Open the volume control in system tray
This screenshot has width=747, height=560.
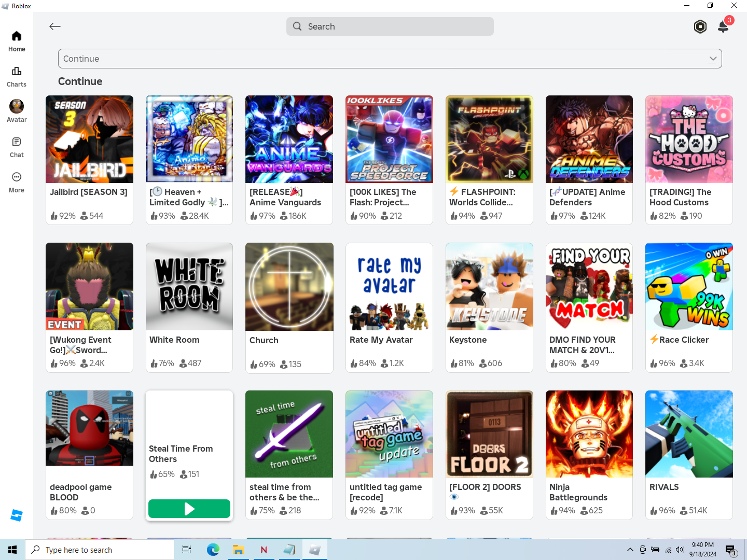point(680,550)
